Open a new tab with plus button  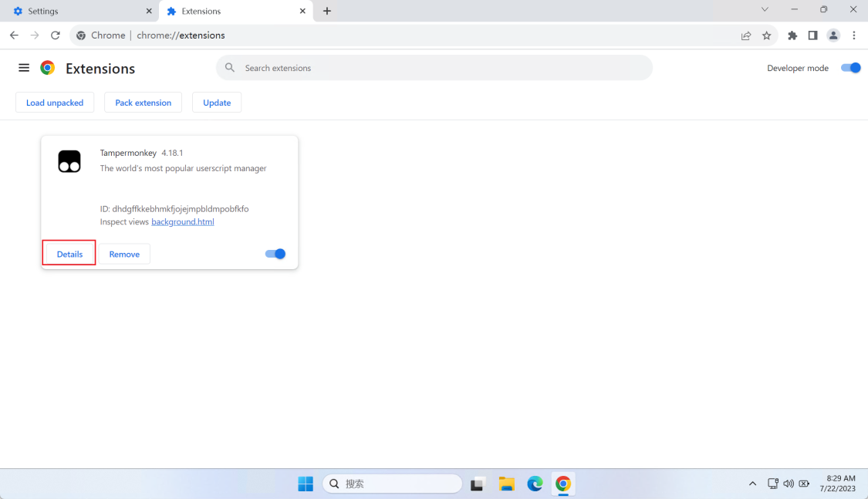[x=327, y=11]
